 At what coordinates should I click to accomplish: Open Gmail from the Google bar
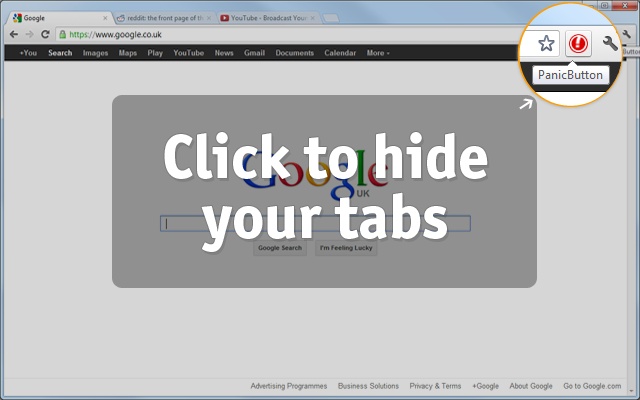tap(254, 53)
